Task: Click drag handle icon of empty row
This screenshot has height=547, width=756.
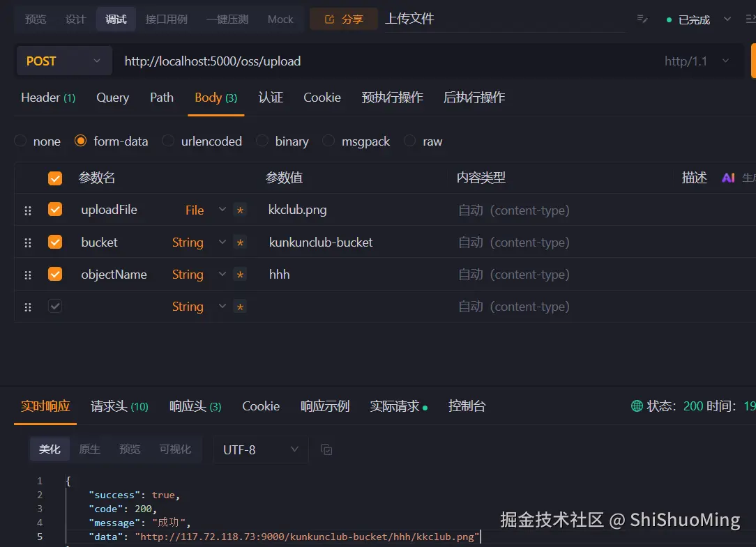Action: click(x=28, y=307)
